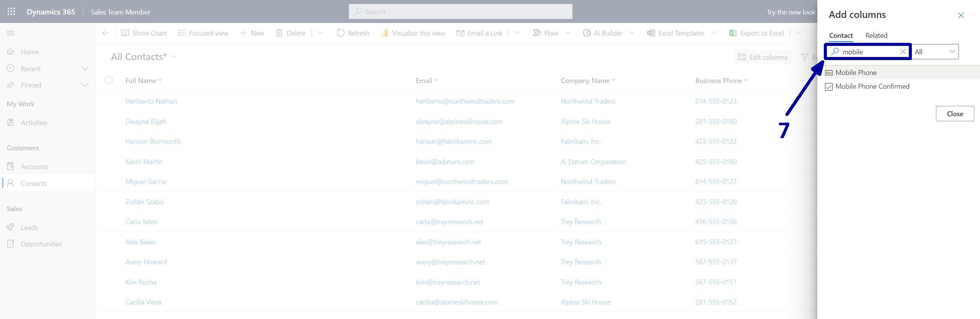Click the Sales Team Member app name

pyautogui.click(x=121, y=12)
